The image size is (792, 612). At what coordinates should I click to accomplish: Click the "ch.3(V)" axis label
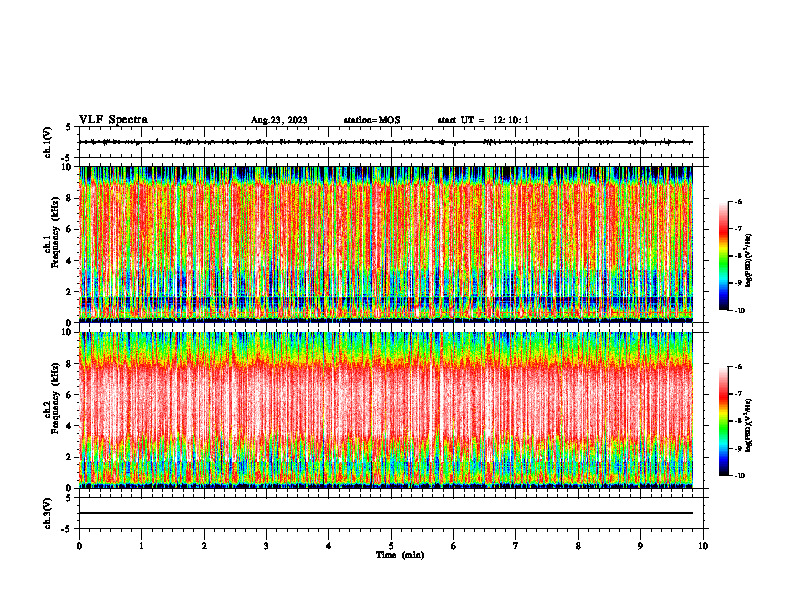click(x=48, y=513)
